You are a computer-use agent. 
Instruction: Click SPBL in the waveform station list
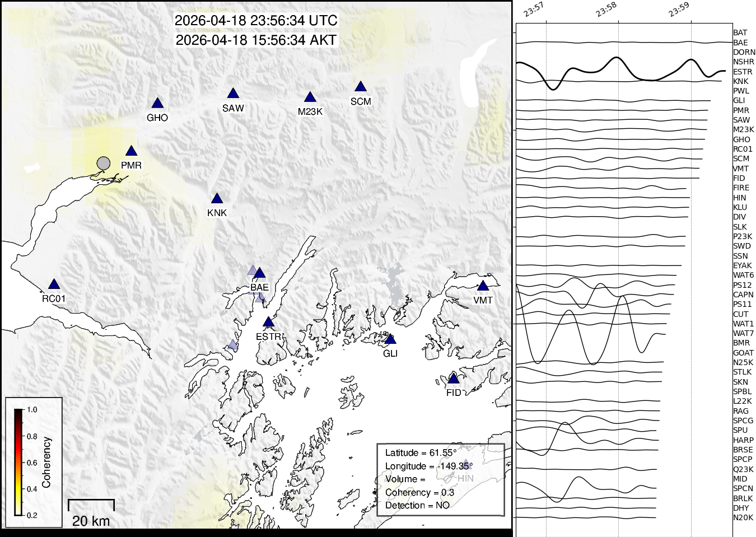click(743, 392)
